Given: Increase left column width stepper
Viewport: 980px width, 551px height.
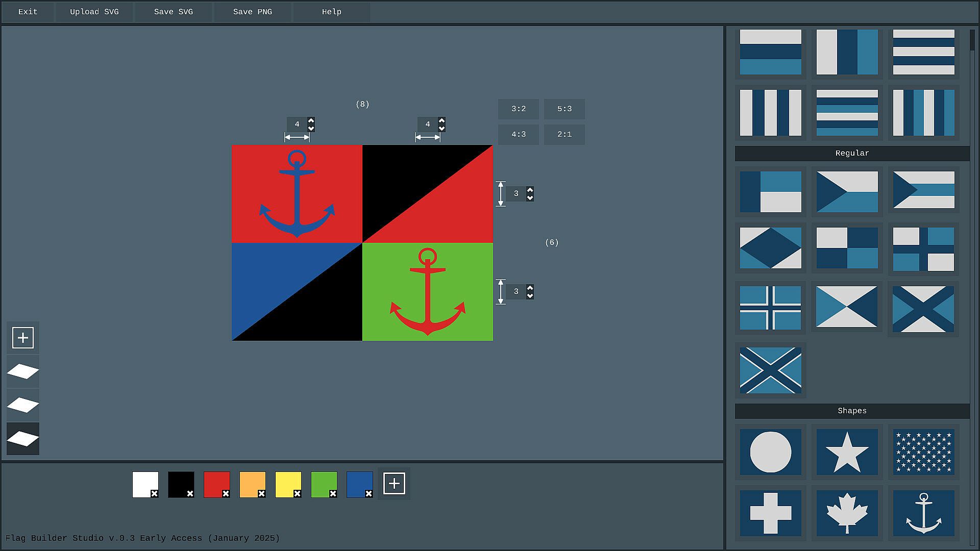Looking at the screenshot, I should (311, 121).
